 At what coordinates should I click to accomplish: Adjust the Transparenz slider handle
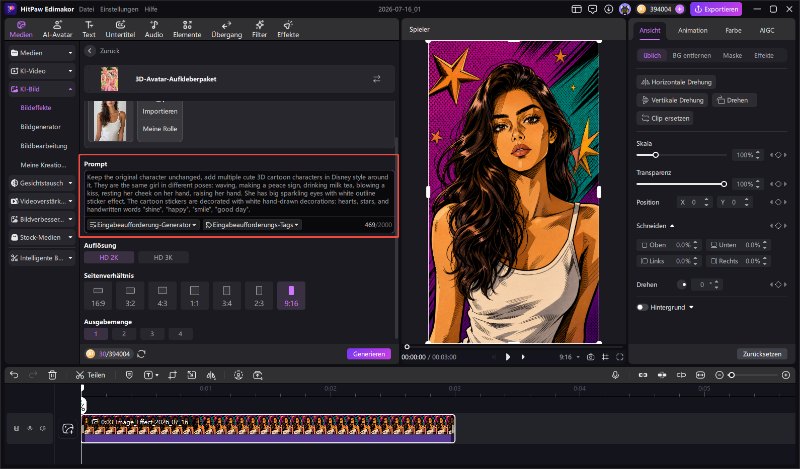click(723, 184)
